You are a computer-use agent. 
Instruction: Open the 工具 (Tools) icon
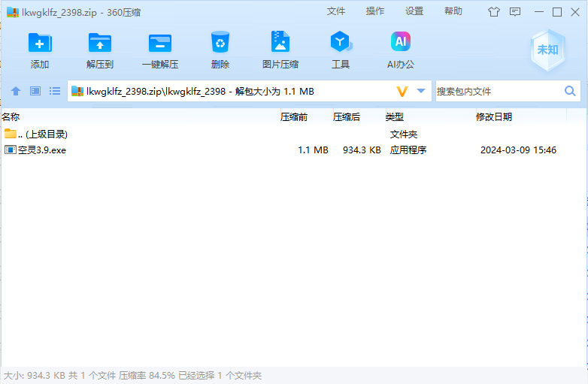coord(341,41)
